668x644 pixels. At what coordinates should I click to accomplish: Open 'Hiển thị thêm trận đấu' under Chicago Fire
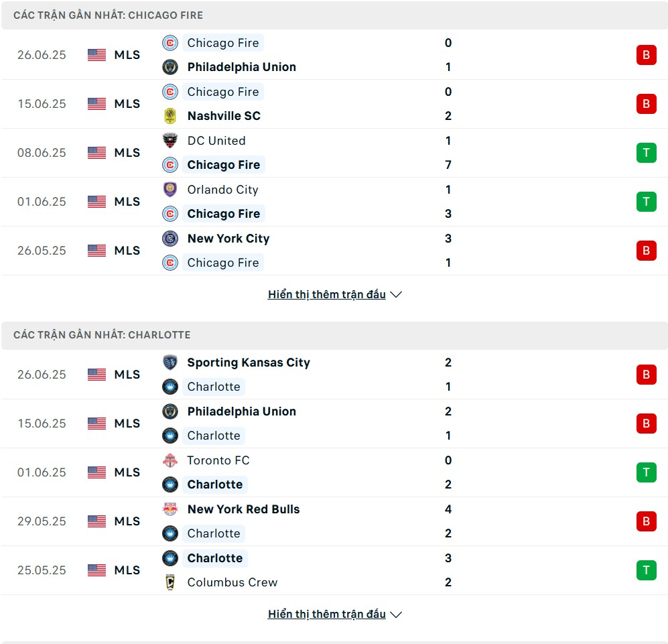pyautogui.click(x=327, y=294)
